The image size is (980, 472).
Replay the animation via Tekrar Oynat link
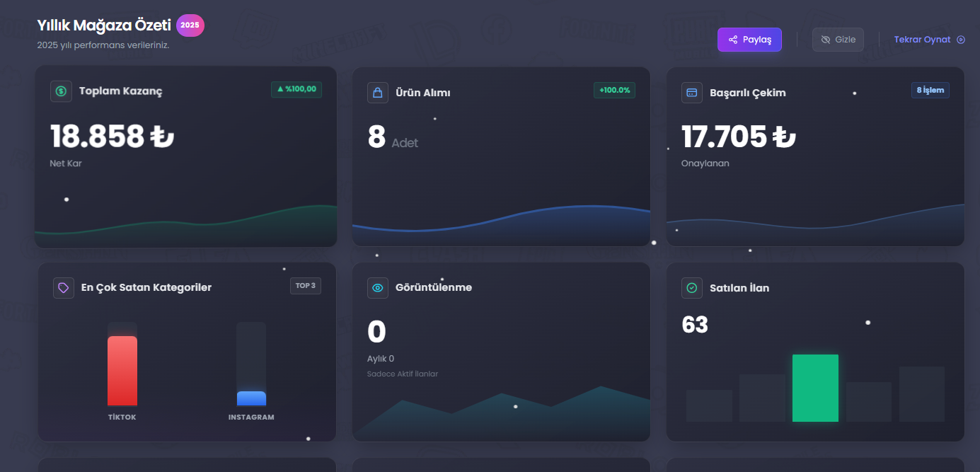[930, 40]
